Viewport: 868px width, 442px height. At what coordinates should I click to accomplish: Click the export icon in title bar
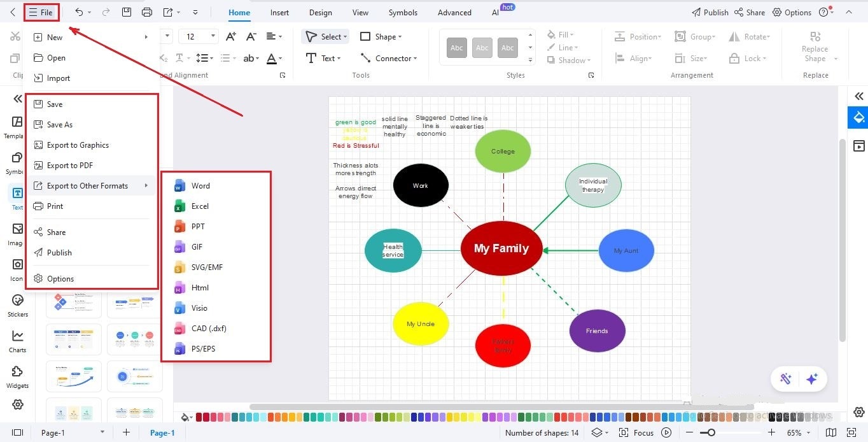tap(167, 12)
